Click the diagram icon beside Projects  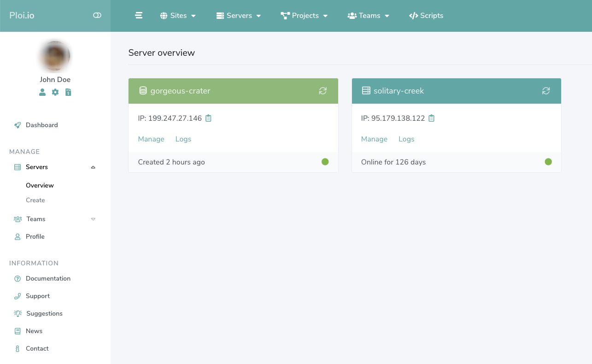[285, 16]
